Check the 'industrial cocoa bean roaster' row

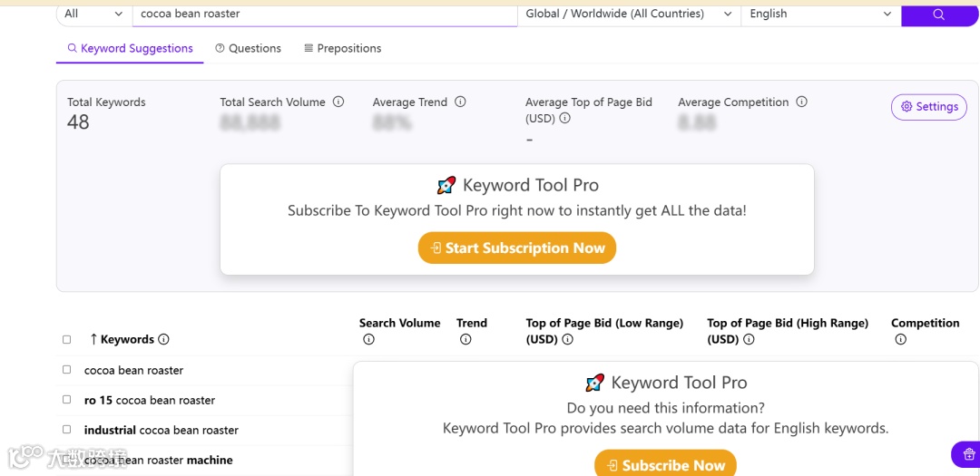[x=66, y=430]
